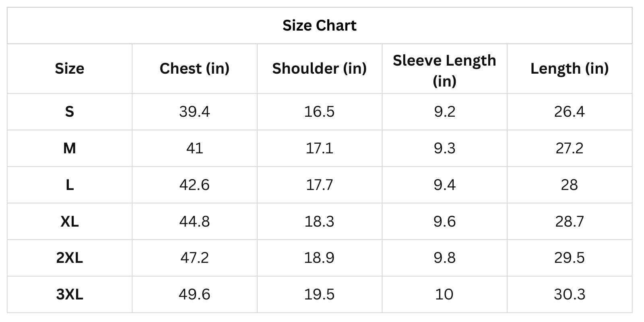Click the 2XL size row label
Viewport: 644px width, 322px height.
[x=70, y=258]
